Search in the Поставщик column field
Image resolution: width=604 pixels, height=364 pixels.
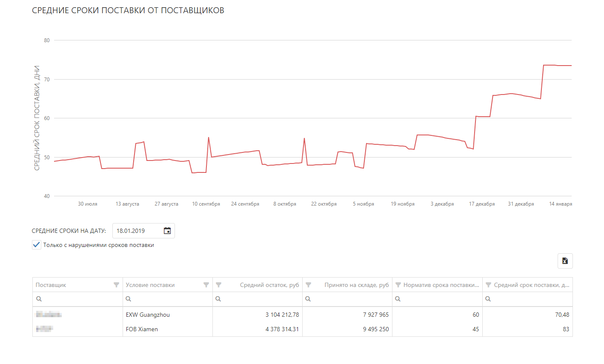(x=80, y=299)
